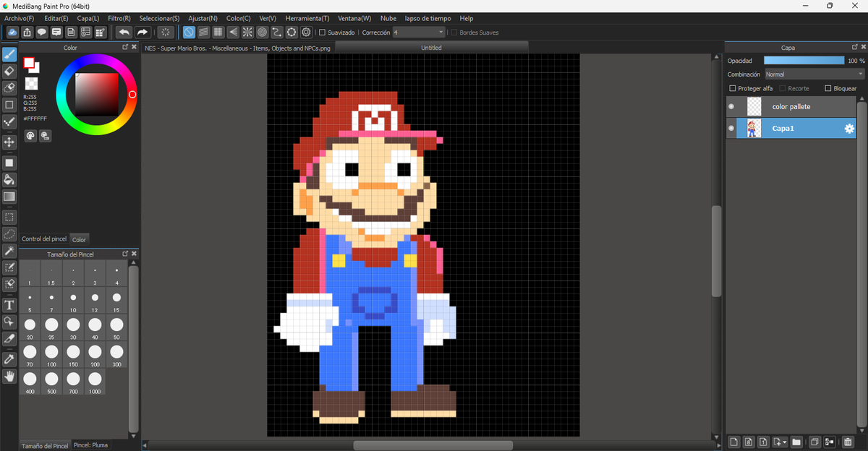
Task: Click the cloud save icon
Action: coord(12,33)
